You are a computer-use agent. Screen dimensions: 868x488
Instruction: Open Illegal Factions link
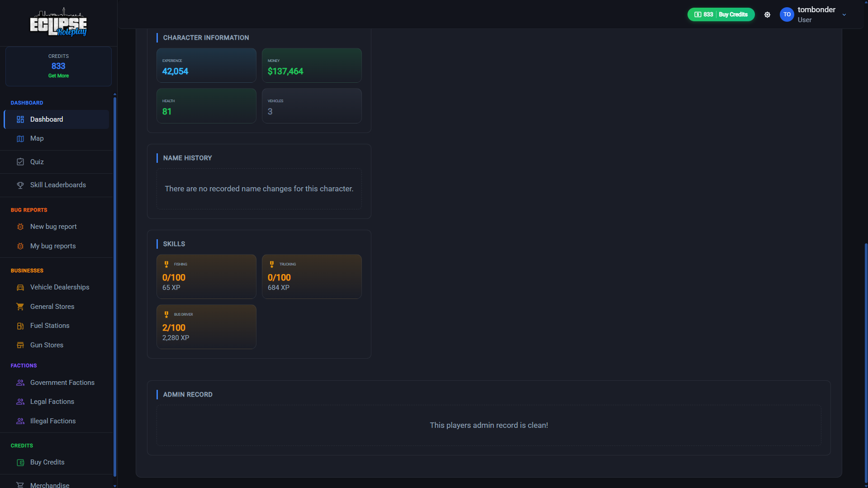[57, 421]
